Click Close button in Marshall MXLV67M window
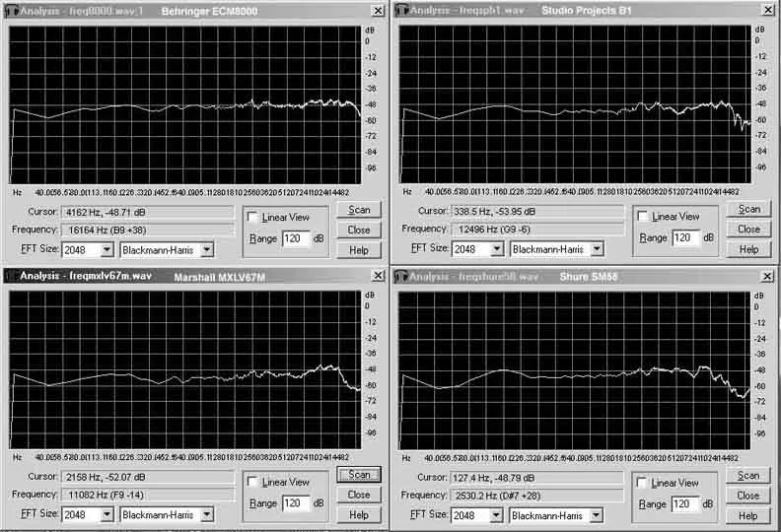781x532 pixels. pyautogui.click(x=359, y=495)
